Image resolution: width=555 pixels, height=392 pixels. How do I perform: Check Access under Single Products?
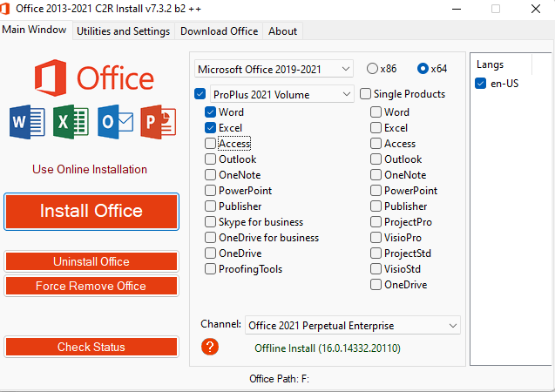coord(376,143)
